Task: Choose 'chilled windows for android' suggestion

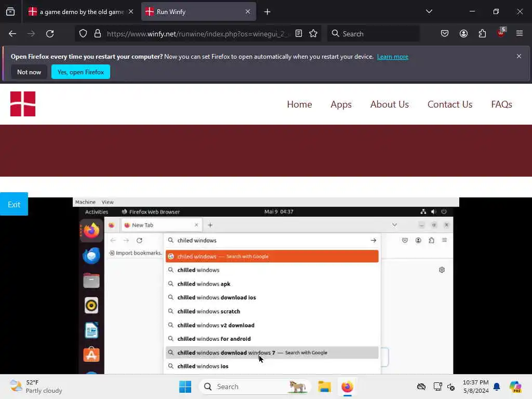Action: click(272, 339)
